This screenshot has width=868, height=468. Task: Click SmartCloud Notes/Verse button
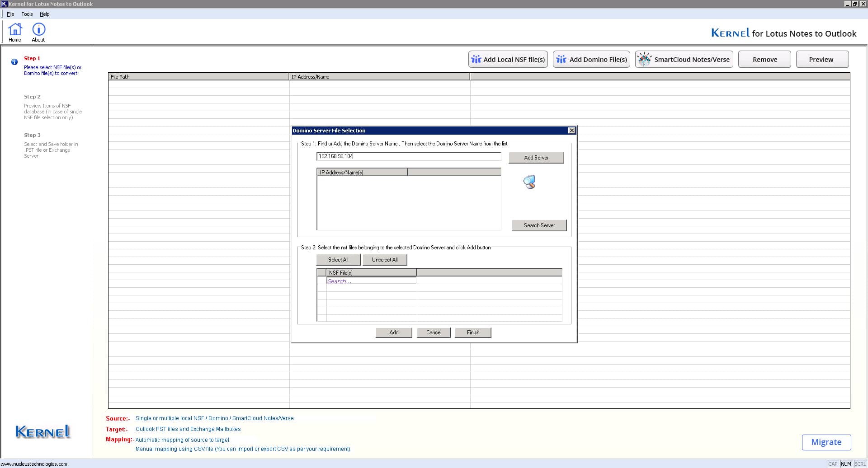(684, 59)
